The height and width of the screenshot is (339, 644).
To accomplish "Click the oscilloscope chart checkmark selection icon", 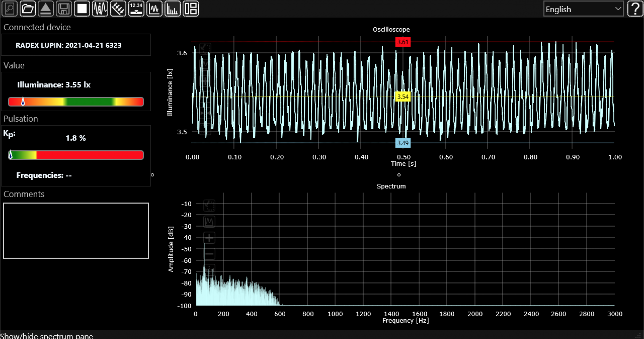I will click(x=205, y=48).
